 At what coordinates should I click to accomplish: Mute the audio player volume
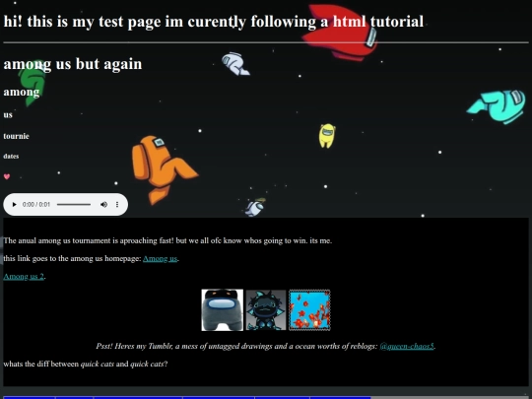pos(103,205)
